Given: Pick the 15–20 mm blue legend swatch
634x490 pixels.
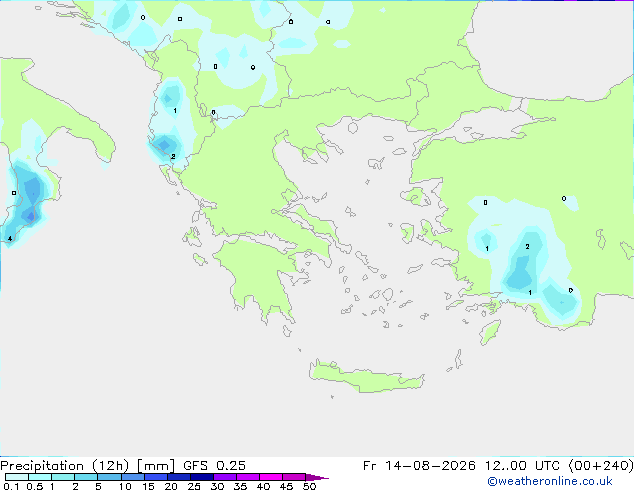Looking at the screenshot, I should tap(155, 477).
